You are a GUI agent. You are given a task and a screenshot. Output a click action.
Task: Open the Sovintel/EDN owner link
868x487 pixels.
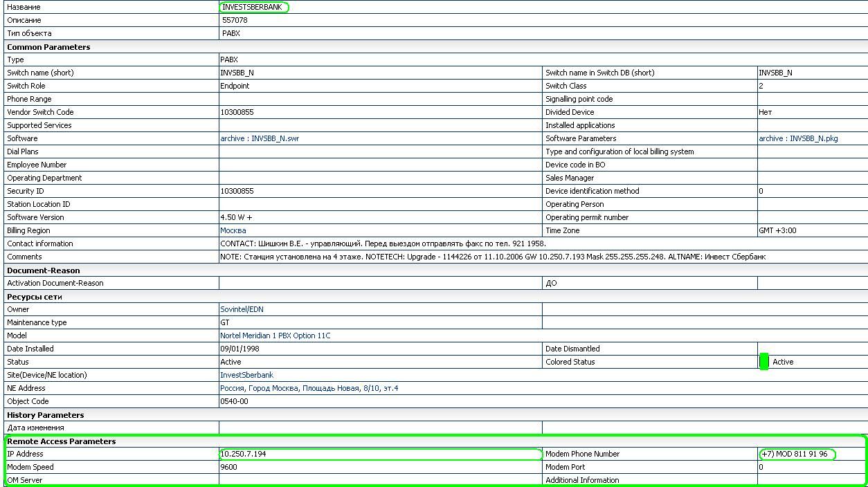[x=242, y=309]
